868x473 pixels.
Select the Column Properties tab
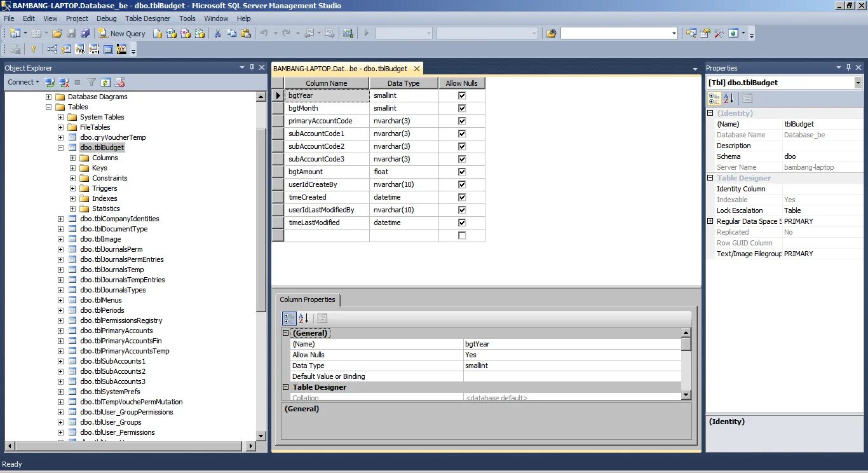[x=308, y=299]
